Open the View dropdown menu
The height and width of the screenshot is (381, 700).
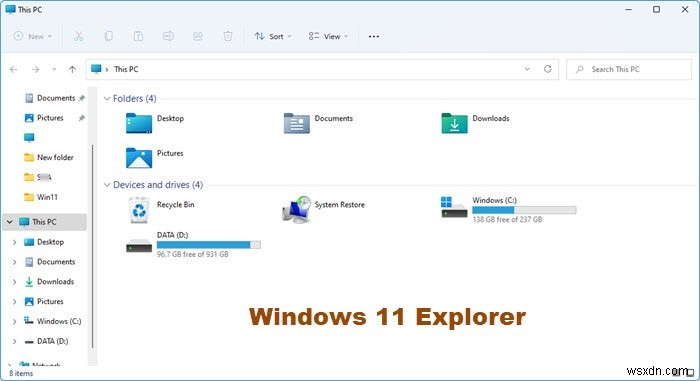(328, 36)
